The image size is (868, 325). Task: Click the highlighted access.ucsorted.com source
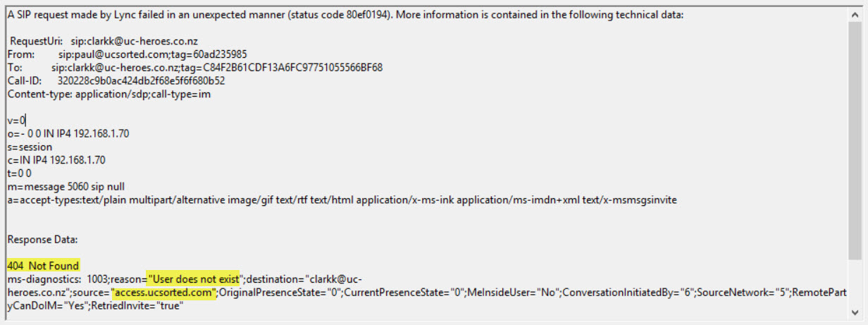tap(163, 293)
